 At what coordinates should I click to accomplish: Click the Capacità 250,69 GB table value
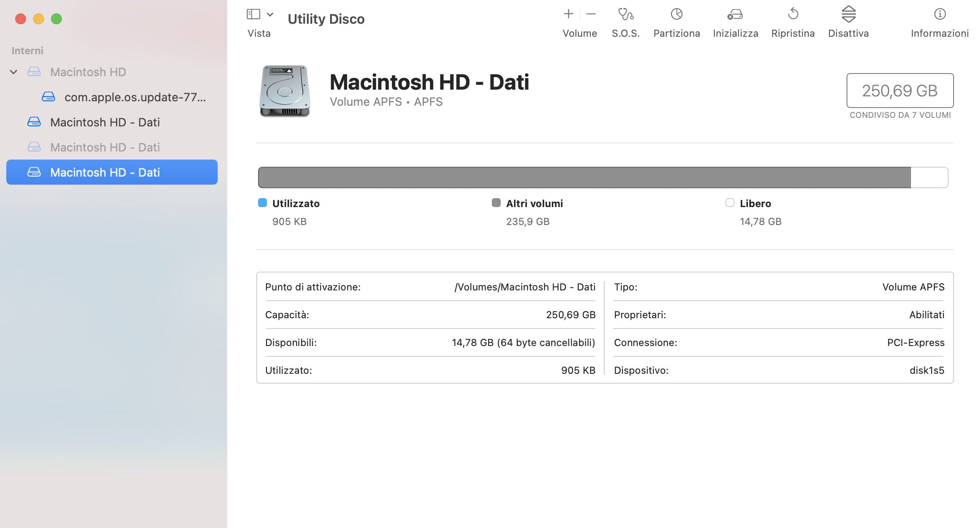(x=571, y=315)
